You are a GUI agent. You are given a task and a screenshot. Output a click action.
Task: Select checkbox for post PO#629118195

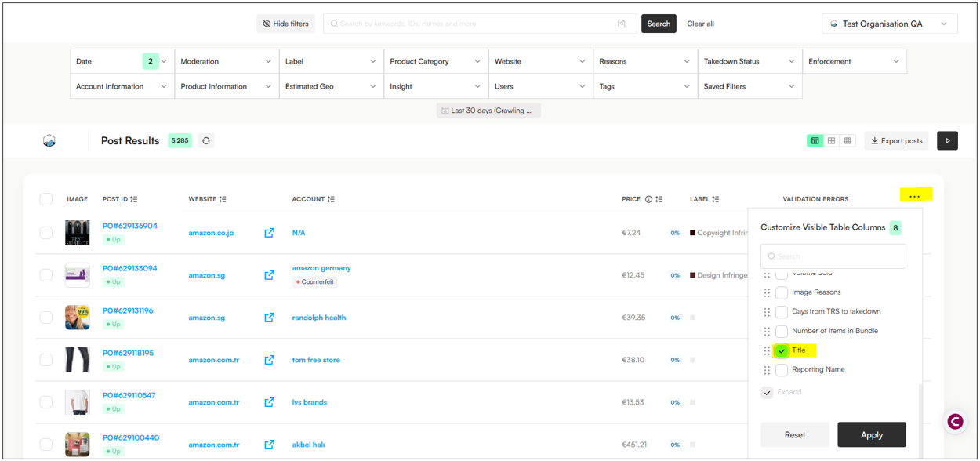tap(46, 360)
